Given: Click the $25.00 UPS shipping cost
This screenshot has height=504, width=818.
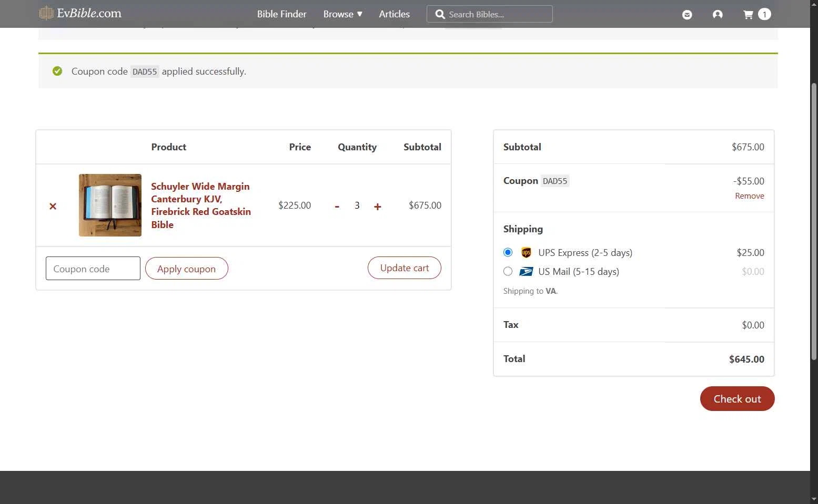Looking at the screenshot, I should [750, 253].
